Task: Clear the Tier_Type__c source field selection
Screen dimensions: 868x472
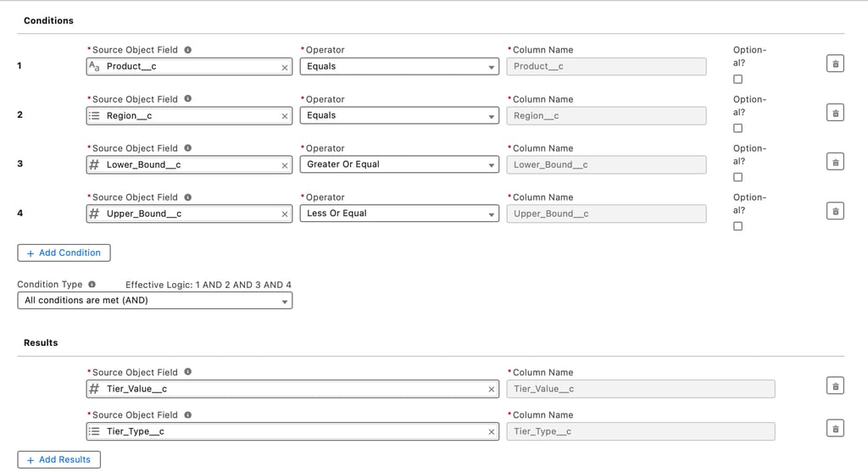Action: 492,432
